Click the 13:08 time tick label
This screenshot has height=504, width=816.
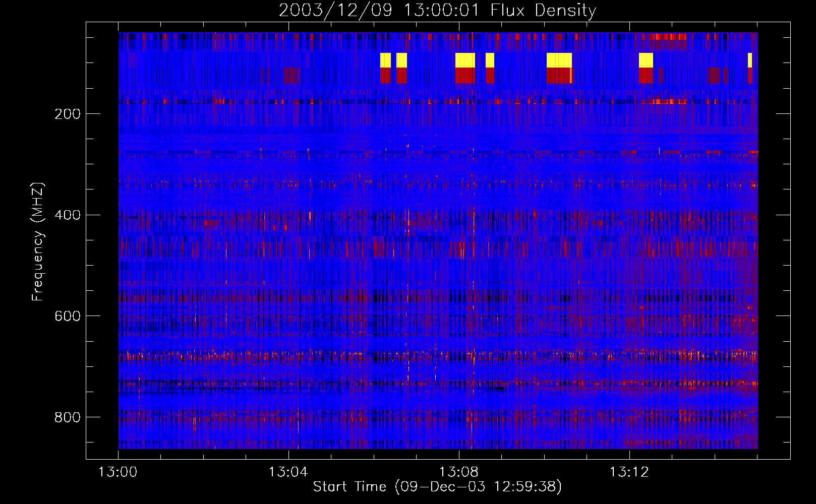pyautogui.click(x=458, y=472)
